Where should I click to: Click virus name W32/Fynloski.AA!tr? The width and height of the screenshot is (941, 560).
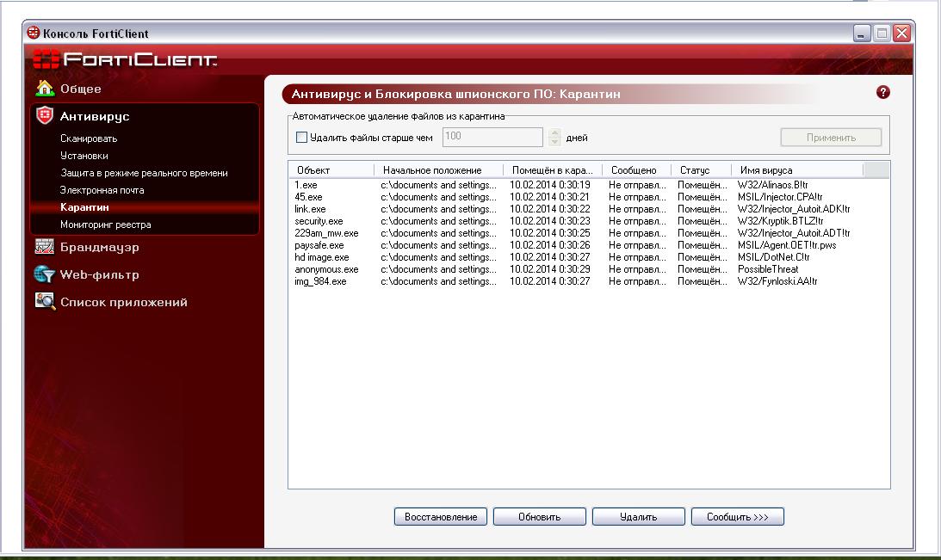777,281
